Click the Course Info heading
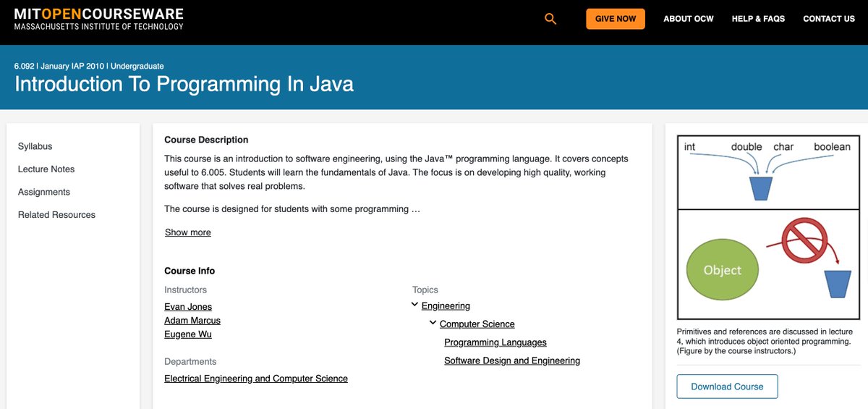Screen dimensions: 868x409 pos(190,271)
